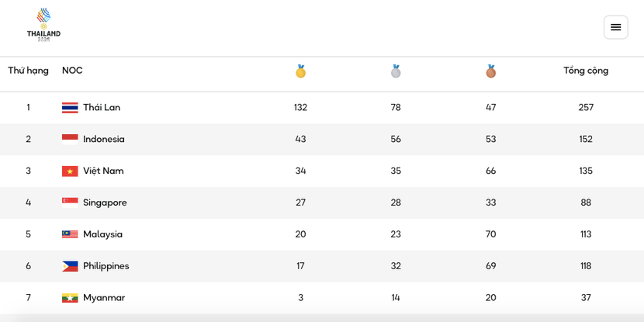Open the hamburger menu button
Screen dimensions: 644x322
(x=615, y=27)
